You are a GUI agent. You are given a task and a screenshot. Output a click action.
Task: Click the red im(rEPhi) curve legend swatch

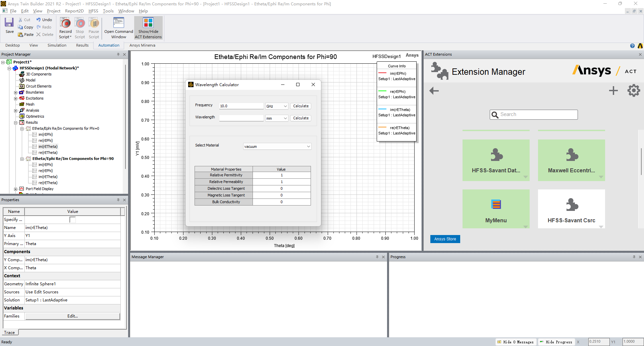[382, 73]
